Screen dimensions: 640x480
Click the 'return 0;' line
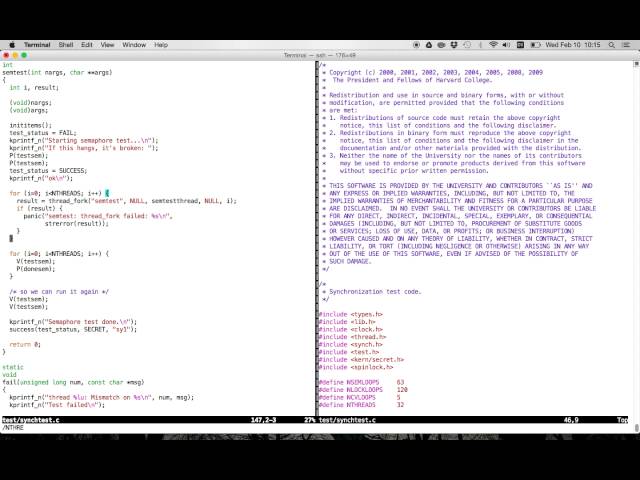tap(25, 344)
